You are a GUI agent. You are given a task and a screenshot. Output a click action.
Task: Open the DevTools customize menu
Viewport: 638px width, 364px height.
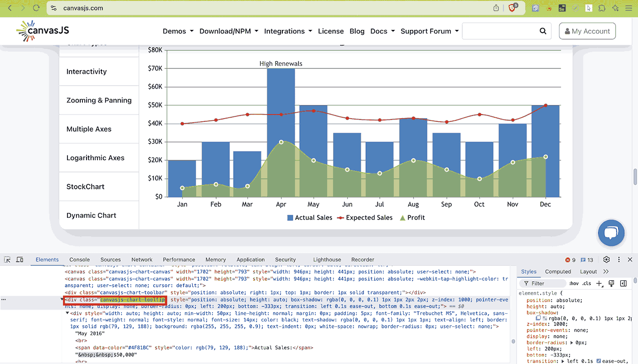(619, 259)
